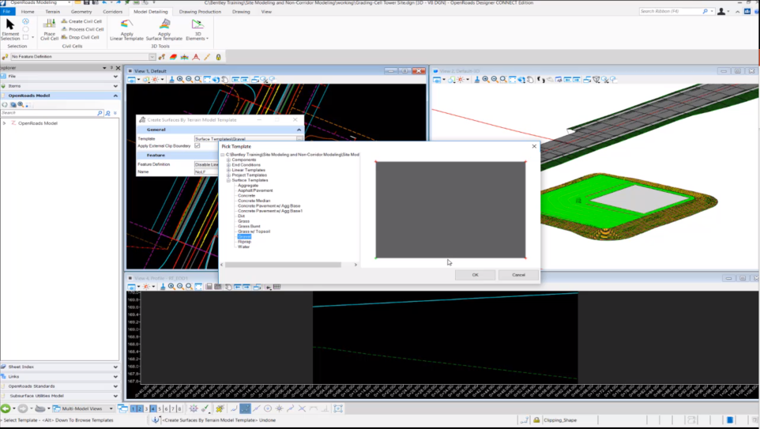The width and height of the screenshot is (760, 429).
Task: Select Grass w/ Topsoil template
Action: (254, 231)
